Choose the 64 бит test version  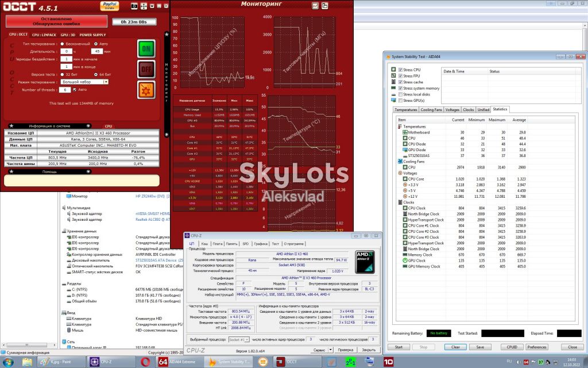[96, 74]
